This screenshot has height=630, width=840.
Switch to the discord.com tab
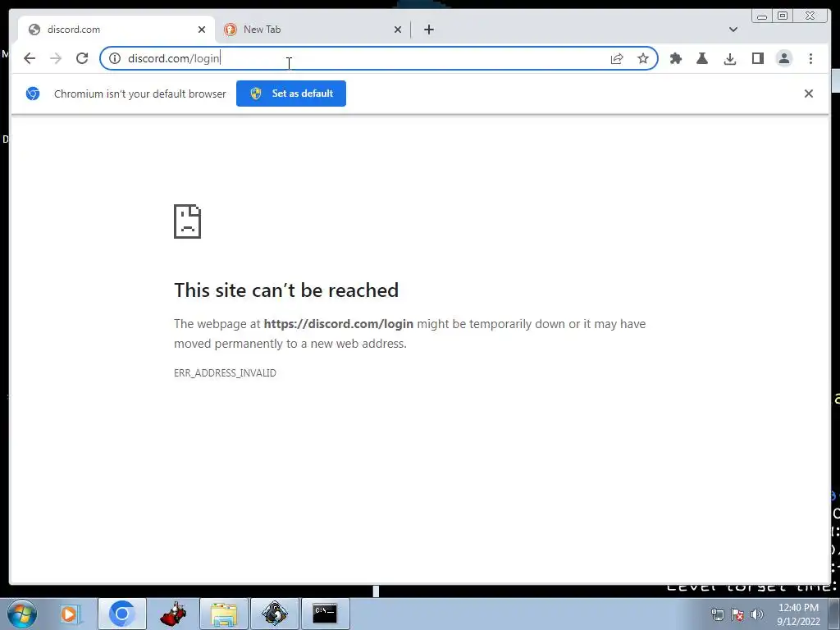click(x=116, y=30)
